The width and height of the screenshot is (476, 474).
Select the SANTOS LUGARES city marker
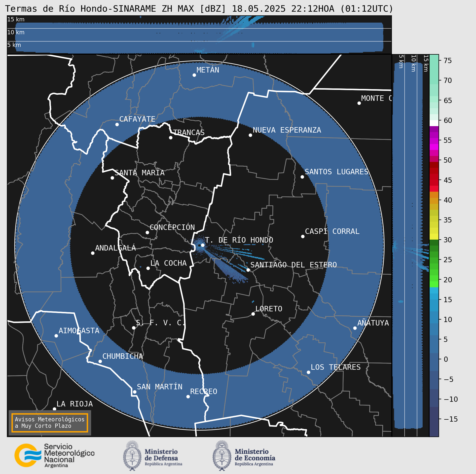point(302,177)
